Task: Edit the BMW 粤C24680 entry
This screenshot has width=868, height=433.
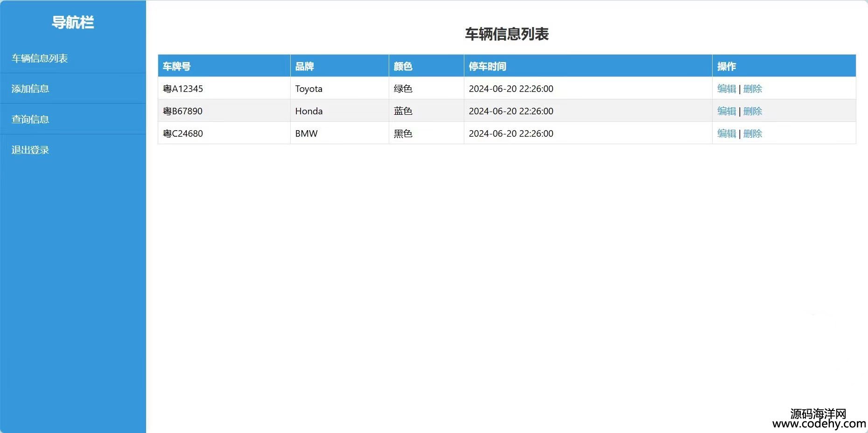Action: (x=726, y=133)
